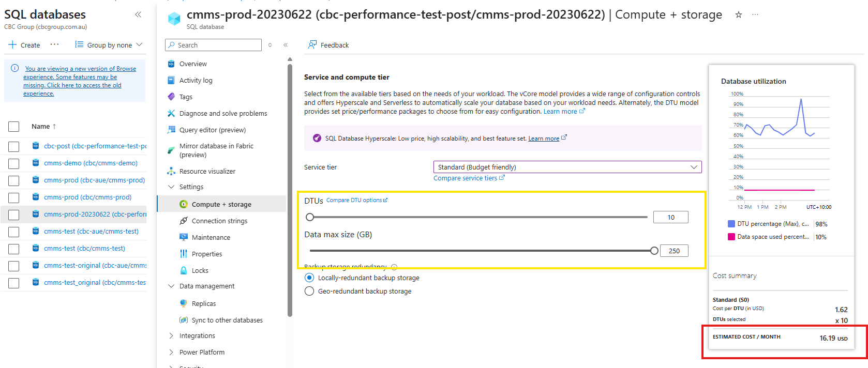Open the Overview menu item

tap(193, 64)
